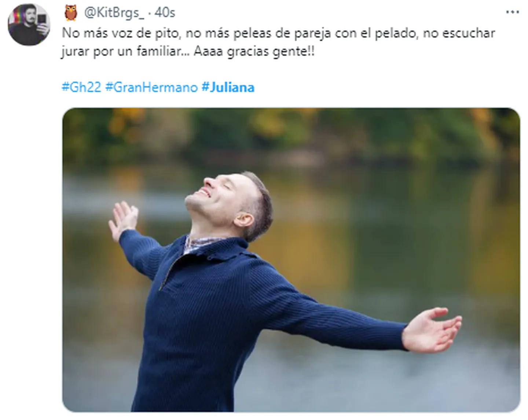Click the profile avatar of the tweet author

[x=29, y=25]
